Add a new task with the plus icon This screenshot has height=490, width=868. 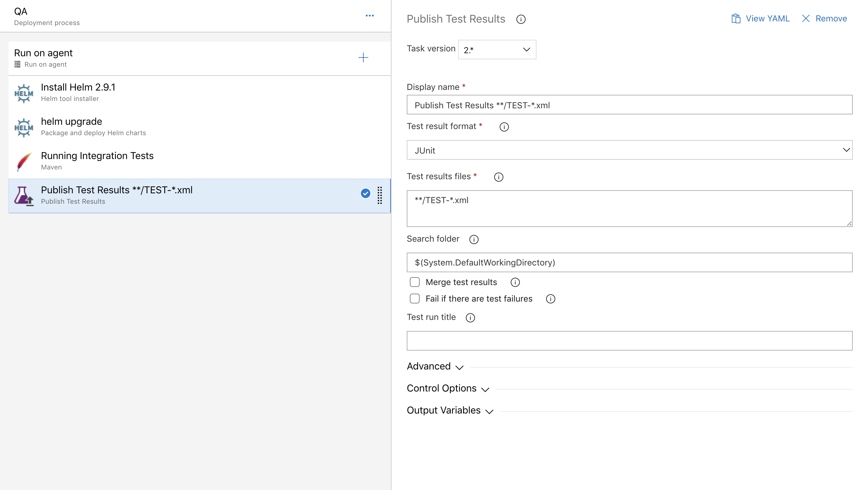(x=363, y=58)
